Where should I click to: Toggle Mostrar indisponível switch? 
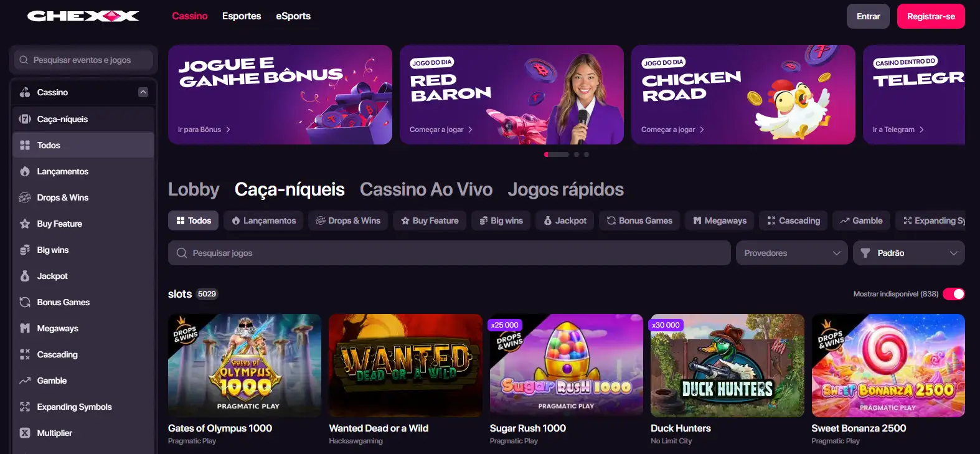954,294
